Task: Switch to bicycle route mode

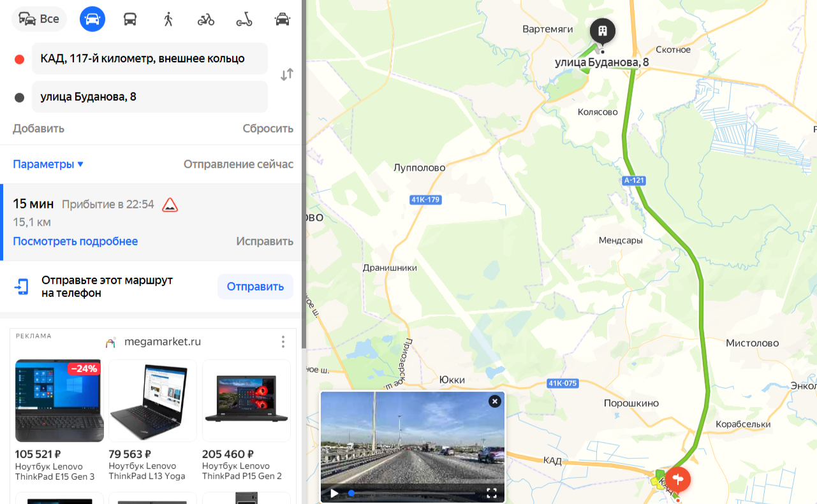Action: point(206,19)
